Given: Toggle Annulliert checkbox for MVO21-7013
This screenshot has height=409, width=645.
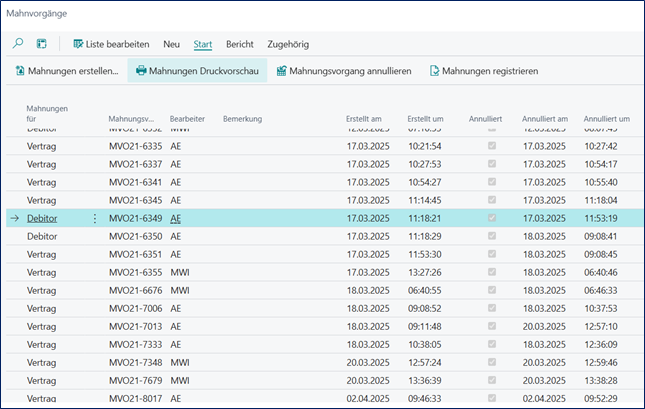Looking at the screenshot, I should [492, 326].
